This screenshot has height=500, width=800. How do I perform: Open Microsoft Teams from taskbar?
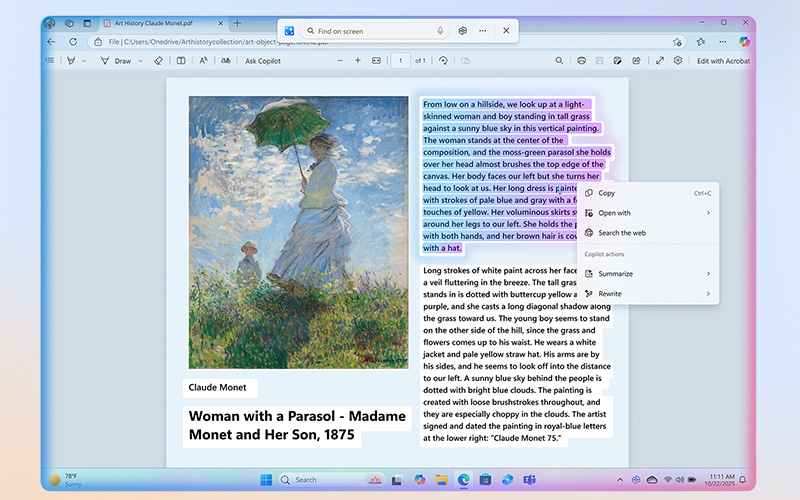click(529, 480)
